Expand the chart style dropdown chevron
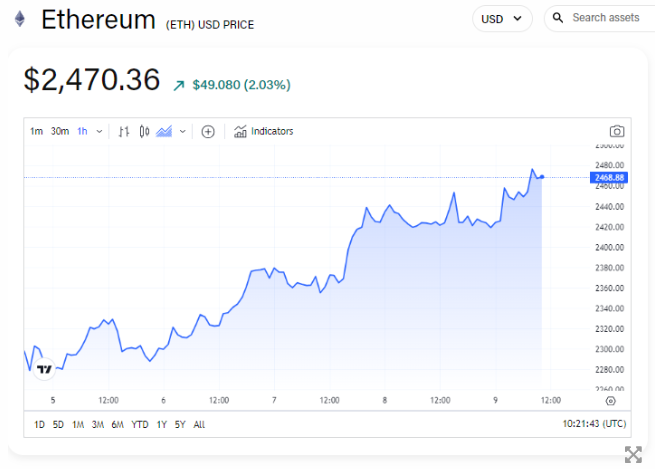 pyautogui.click(x=183, y=132)
